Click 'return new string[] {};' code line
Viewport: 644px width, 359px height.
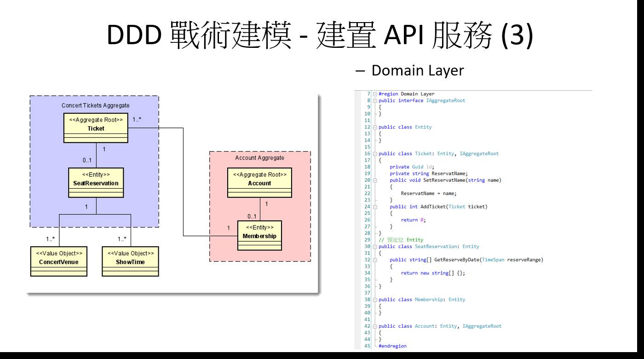[433, 273]
